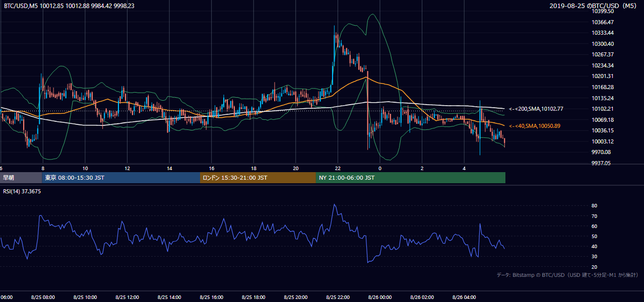Click the 8/25 20:00 date axis label
644x302 pixels.
pyautogui.click(x=295, y=297)
